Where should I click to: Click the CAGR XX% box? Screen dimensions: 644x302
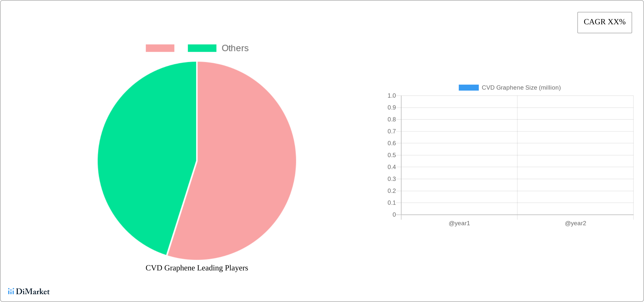604,22
